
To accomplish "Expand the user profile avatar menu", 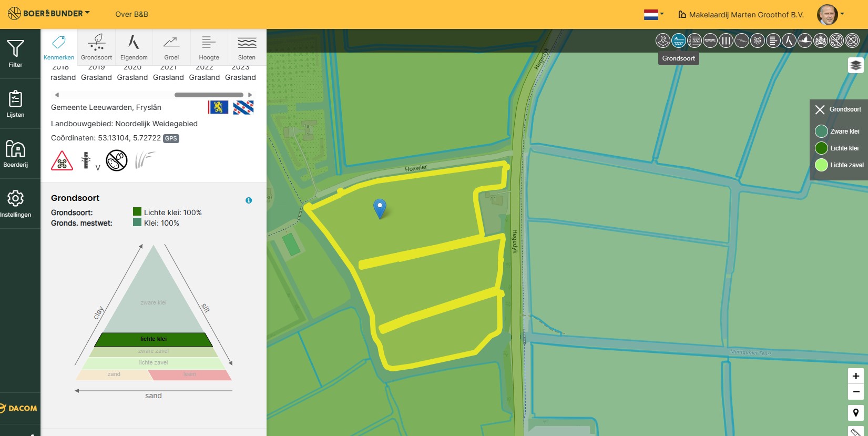I will coord(830,15).
